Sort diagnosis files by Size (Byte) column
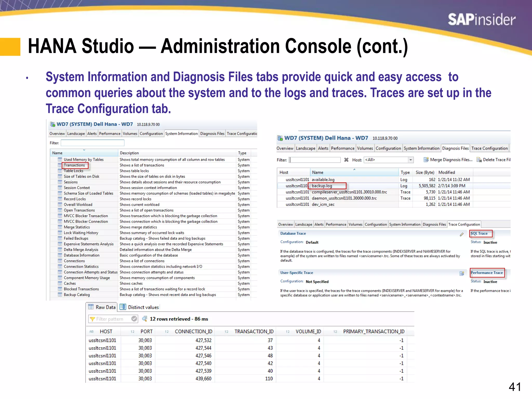The width and height of the screenshot is (532, 399). point(425,172)
